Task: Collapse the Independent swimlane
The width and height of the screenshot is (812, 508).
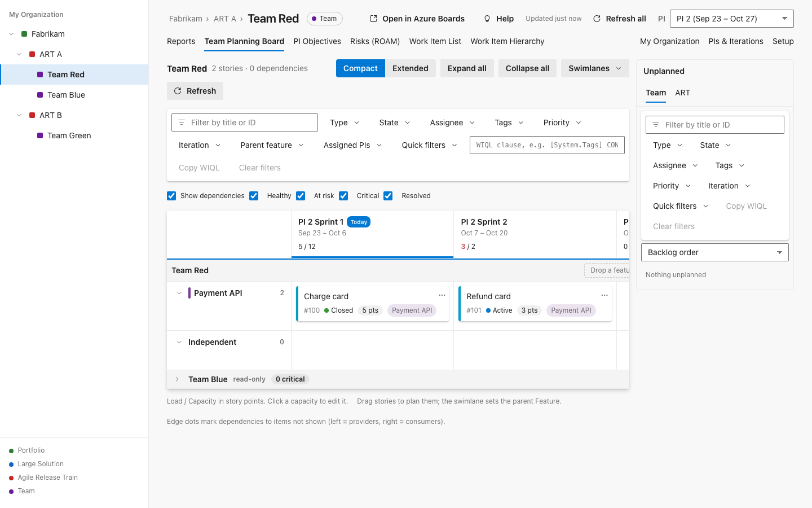Action: [179, 342]
